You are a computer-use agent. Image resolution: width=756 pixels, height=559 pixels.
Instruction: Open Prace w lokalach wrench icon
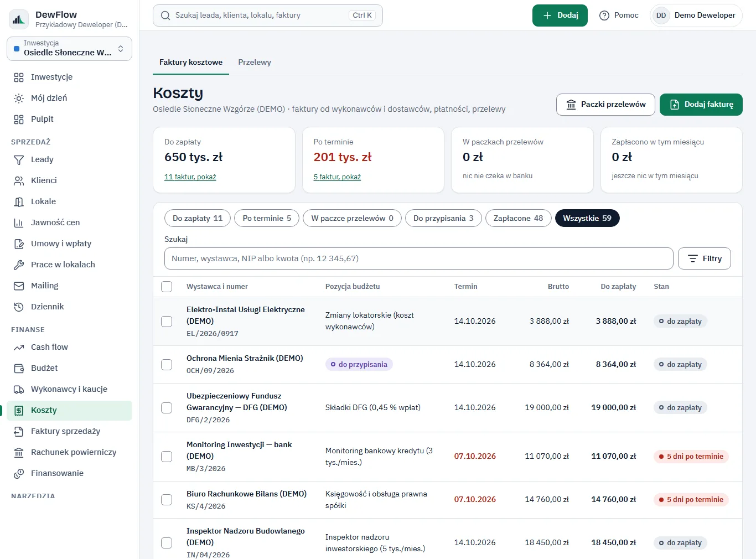tap(19, 265)
